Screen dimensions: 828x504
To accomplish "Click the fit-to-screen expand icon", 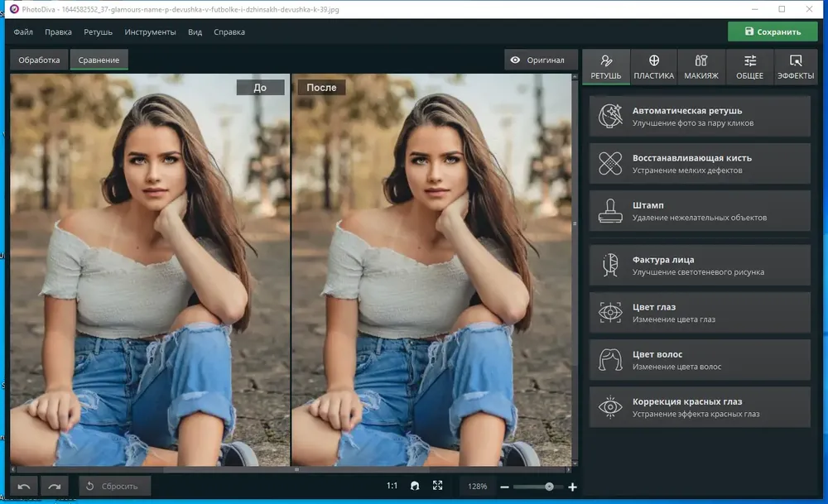I will tap(438, 486).
